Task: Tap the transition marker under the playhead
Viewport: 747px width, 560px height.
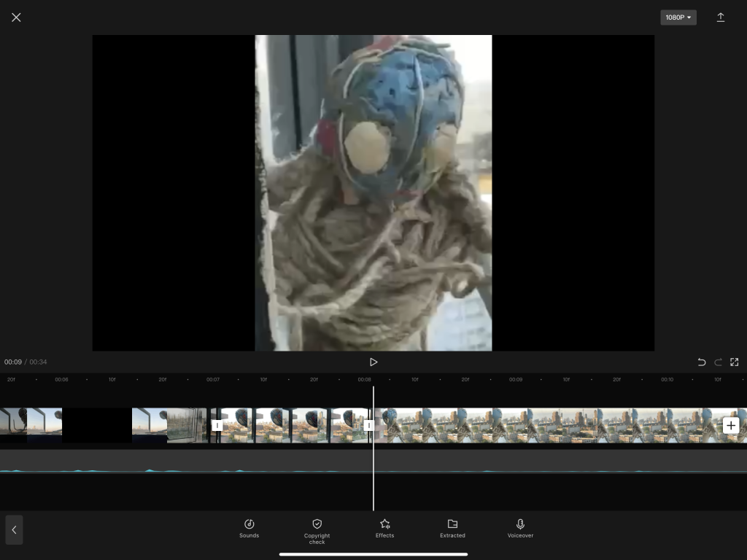Action: (x=368, y=425)
